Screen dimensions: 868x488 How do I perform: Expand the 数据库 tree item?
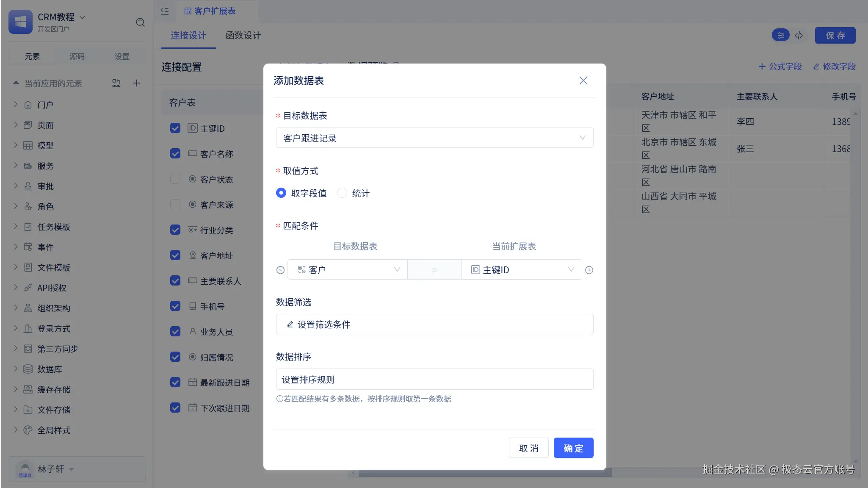16,369
